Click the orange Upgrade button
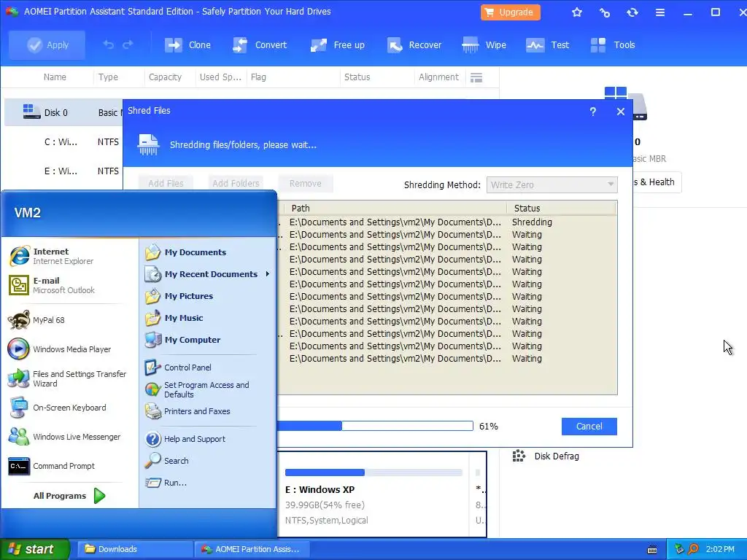The width and height of the screenshot is (747, 560). coord(510,12)
